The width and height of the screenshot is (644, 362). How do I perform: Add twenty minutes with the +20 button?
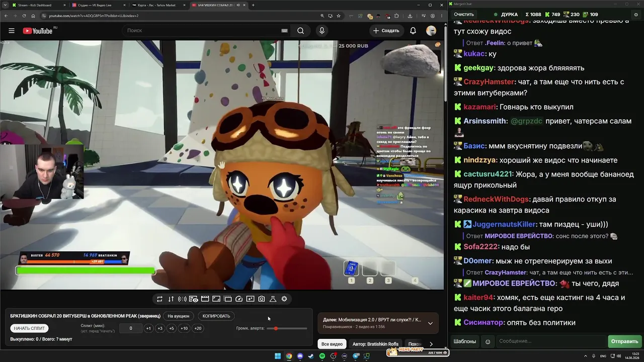(x=198, y=328)
